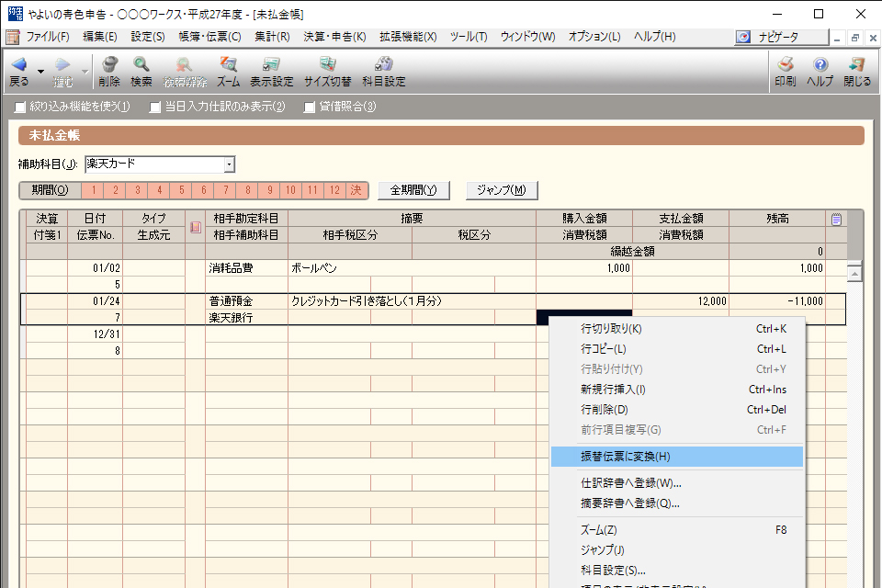This screenshot has height=588, width=882.
Task: Select 新規行挿入(I) in context menu
Action: point(677,390)
